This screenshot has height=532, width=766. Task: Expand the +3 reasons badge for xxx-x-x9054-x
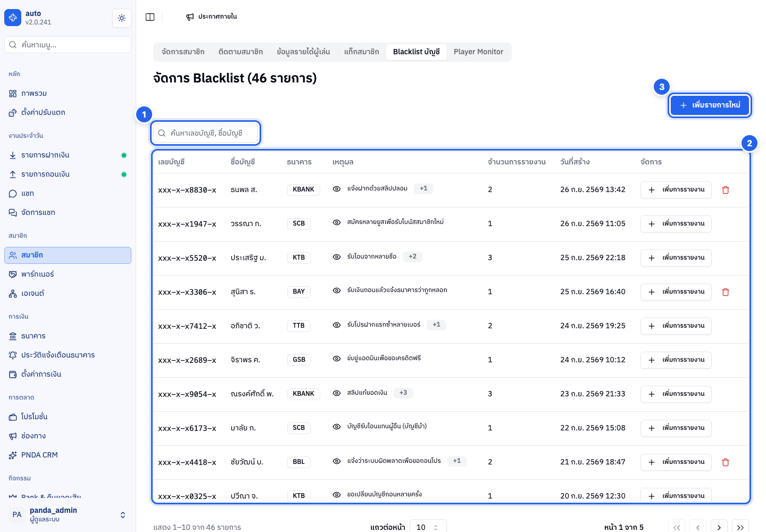tap(403, 393)
